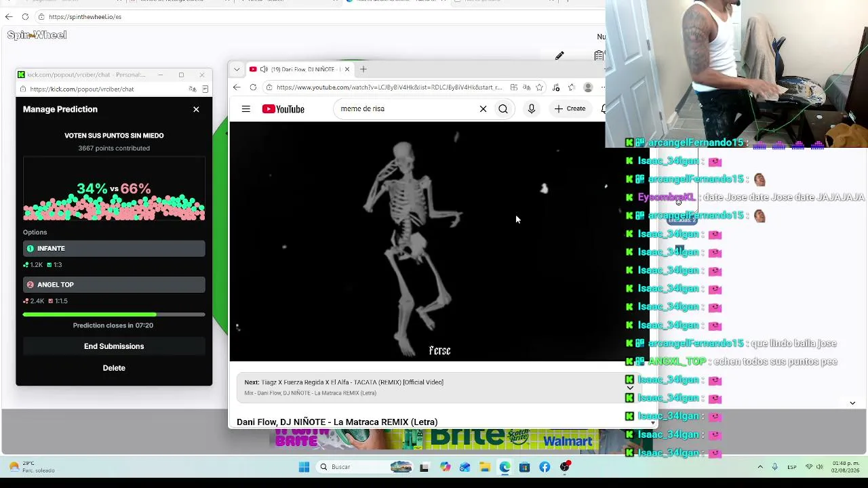This screenshot has height=488, width=868.
Task: Open a new tab in YouTube window
Action: (x=363, y=69)
